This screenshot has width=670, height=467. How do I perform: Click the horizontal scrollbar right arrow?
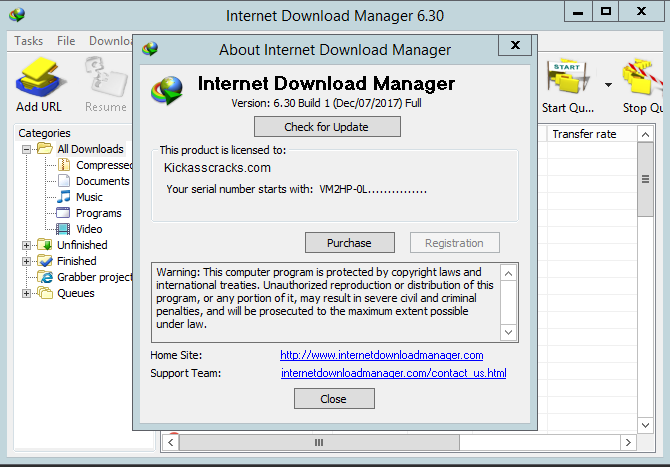[628, 442]
